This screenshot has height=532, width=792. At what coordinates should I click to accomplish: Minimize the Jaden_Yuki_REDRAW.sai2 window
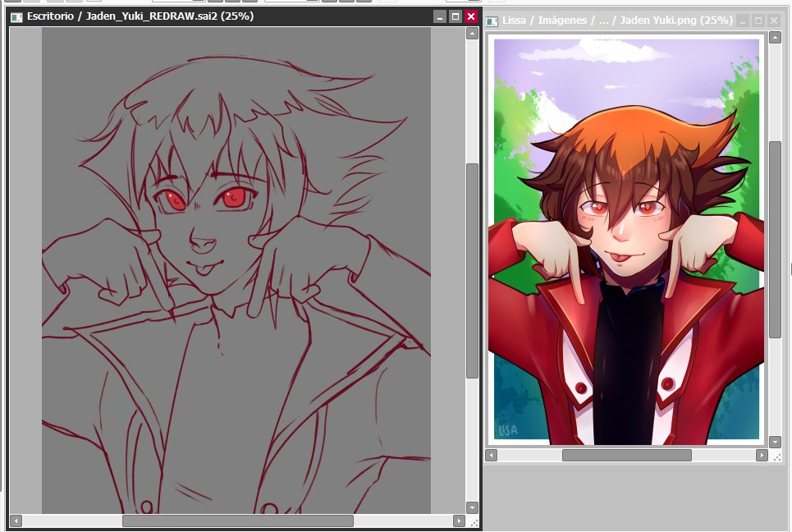click(439, 16)
